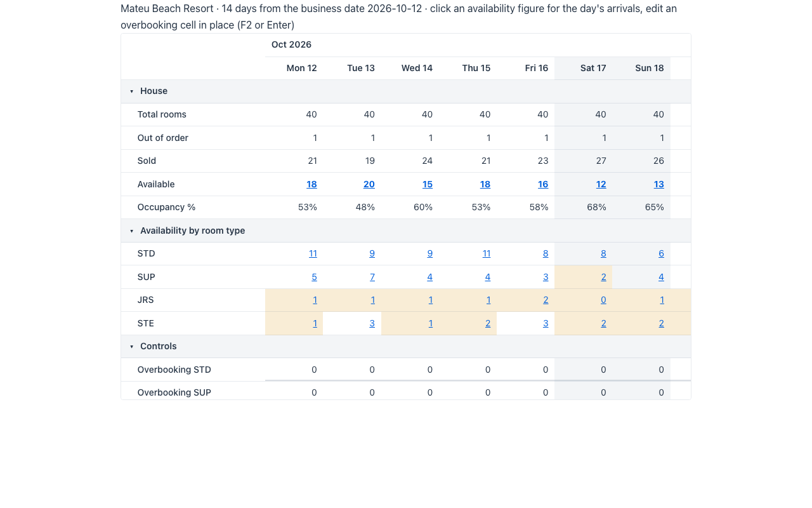812x508 pixels.
Task: Select Overbooking STD cell for Sat 17
Action: point(584,370)
